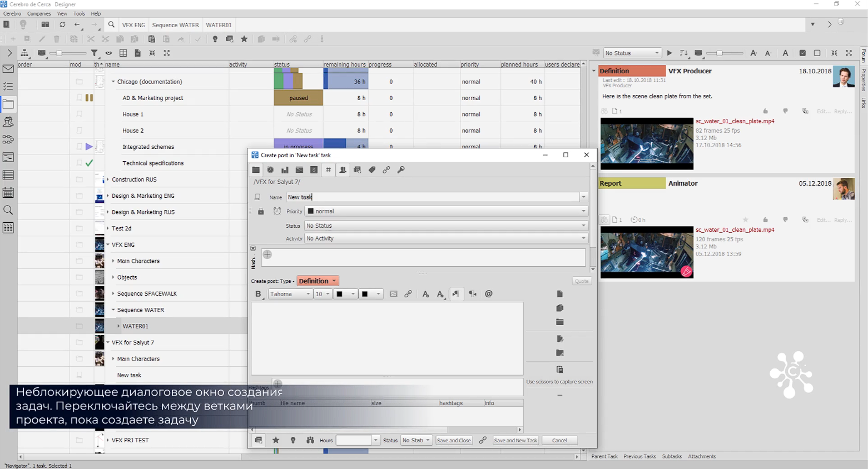This screenshot has height=469, width=868.
Task: Insert image into the post text
Action: click(x=394, y=294)
